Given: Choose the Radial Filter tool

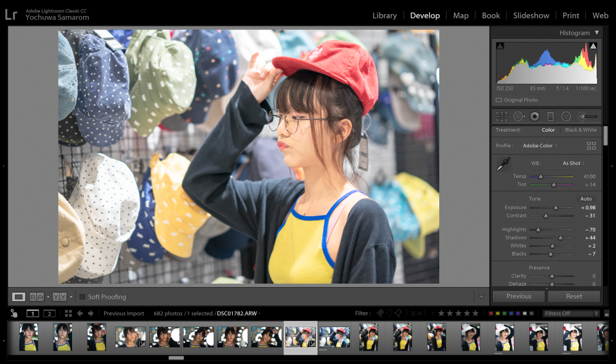Looking at the screenshot, I should coord(566,116).
